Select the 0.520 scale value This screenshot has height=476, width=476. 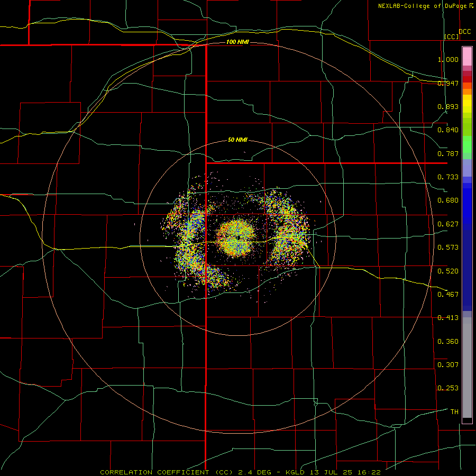coord(448,271)
